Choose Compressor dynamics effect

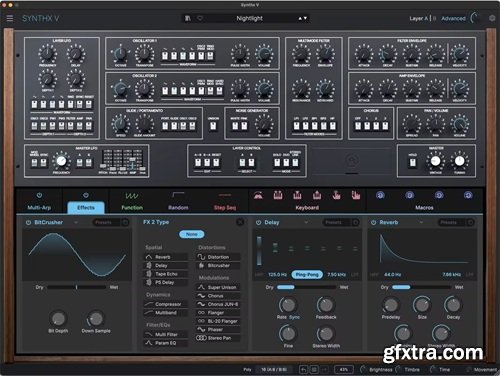(x=165, y=304)
